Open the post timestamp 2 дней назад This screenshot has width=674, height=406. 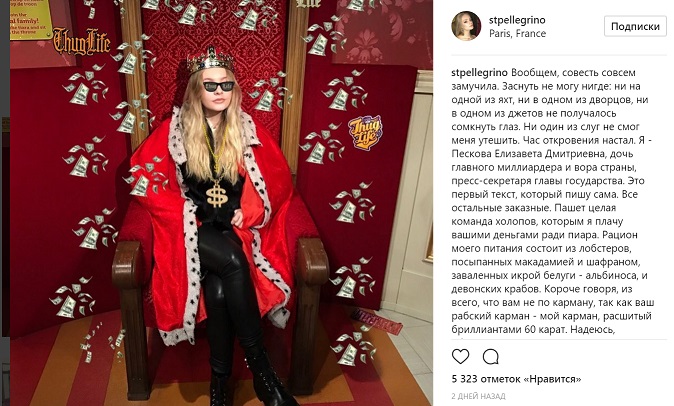[478, 396]
